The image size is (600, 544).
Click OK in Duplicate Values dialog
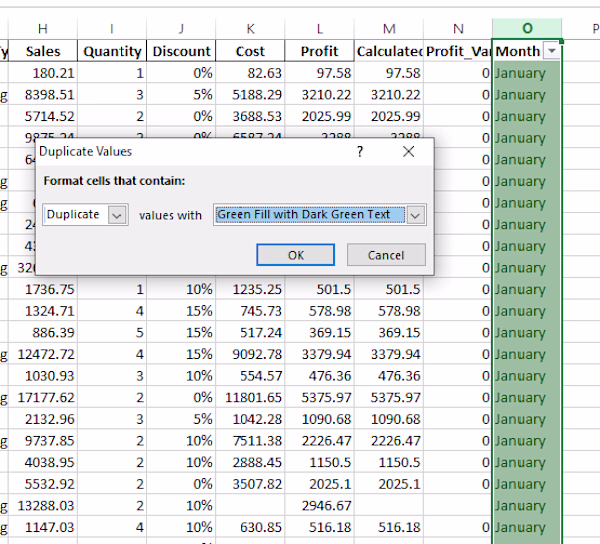pos(295,255)
